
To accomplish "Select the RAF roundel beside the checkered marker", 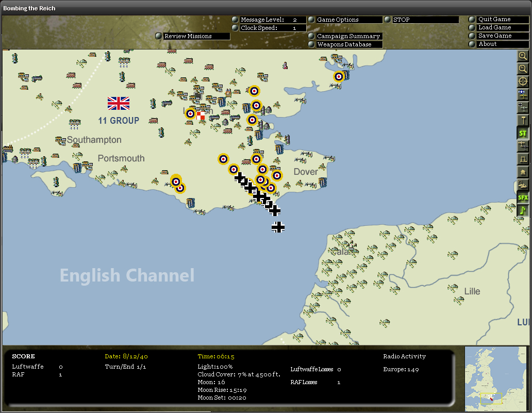I will [190, 114].
